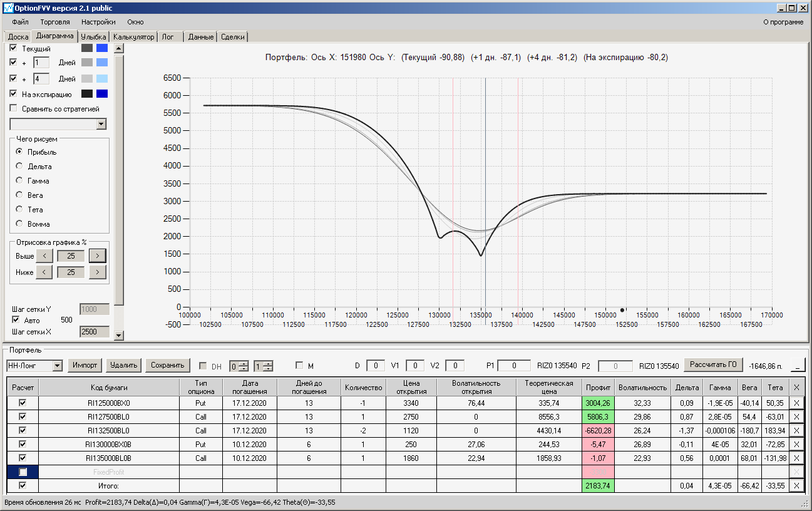
Task: Decrease Ниже chart cutoff with left arrow
Action: [x=44, y=272]
